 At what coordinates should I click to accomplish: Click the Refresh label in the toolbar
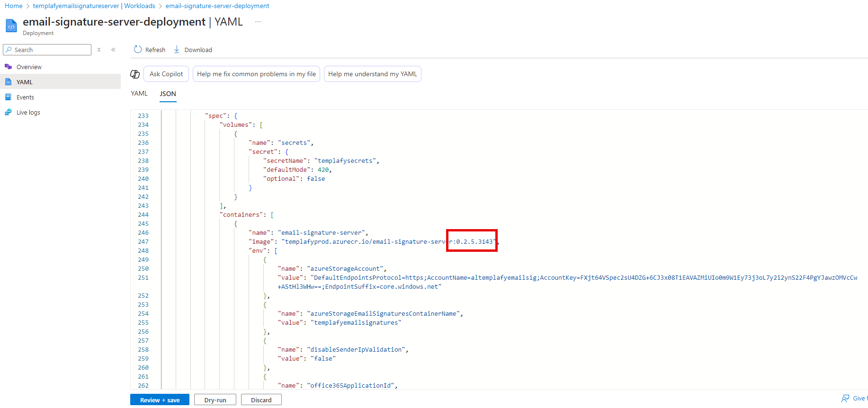coord(155,50)
